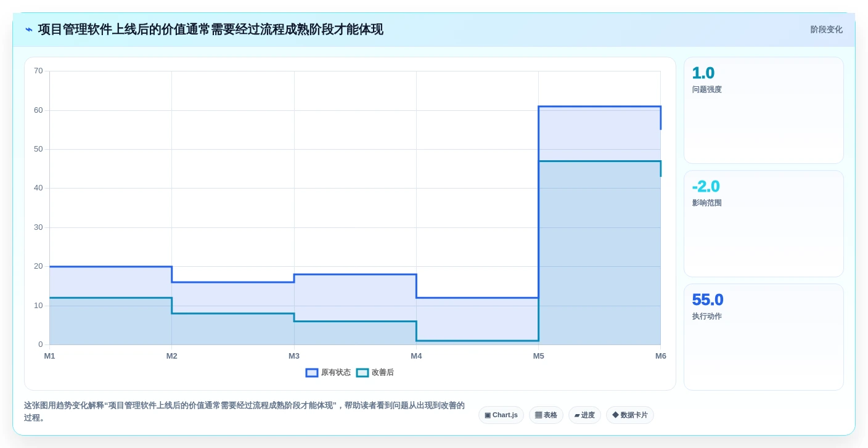Click the M2 axis label
Image resolution: width=868 pixels, height=448 pixels.
click(x=172, y=356)
